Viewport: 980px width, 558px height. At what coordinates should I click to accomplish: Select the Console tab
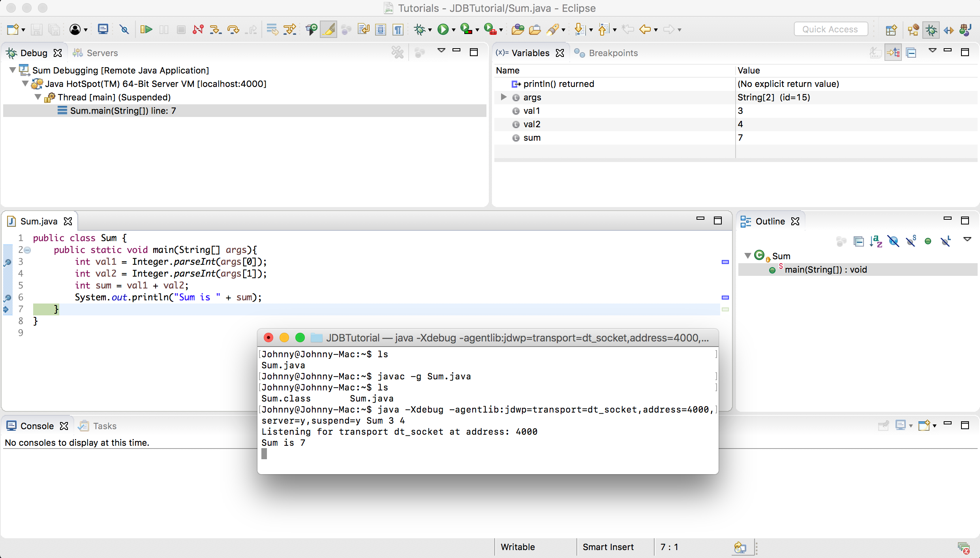[37, 426]
